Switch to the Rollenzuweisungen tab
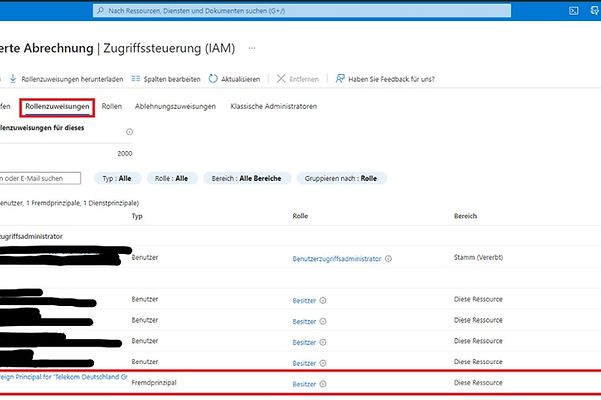This screenshot has width=601, height=400. (x=57, y=106)
